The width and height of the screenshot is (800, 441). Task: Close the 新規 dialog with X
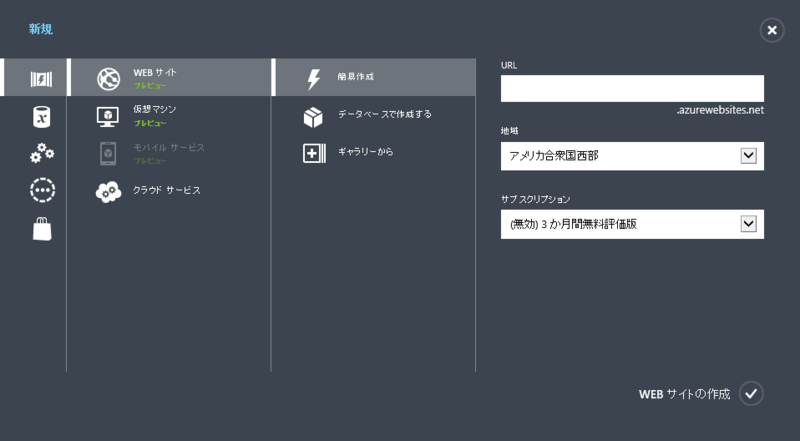772,30
